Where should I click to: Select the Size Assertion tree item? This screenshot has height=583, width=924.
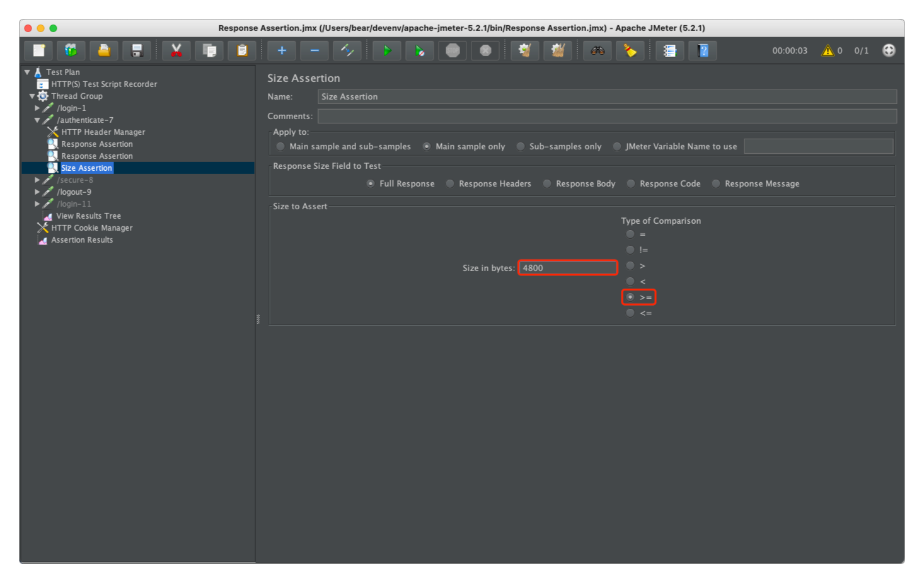tap(86, 168)
